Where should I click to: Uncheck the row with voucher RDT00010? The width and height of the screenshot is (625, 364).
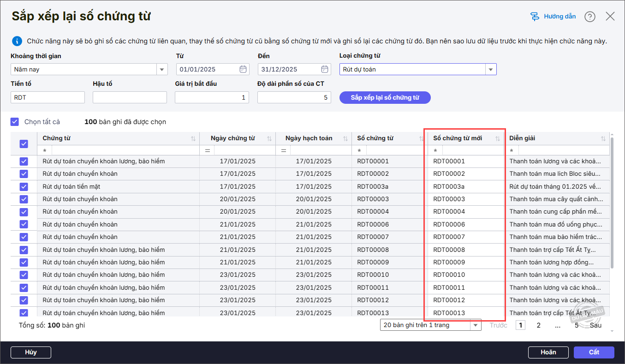coord(24,275)
